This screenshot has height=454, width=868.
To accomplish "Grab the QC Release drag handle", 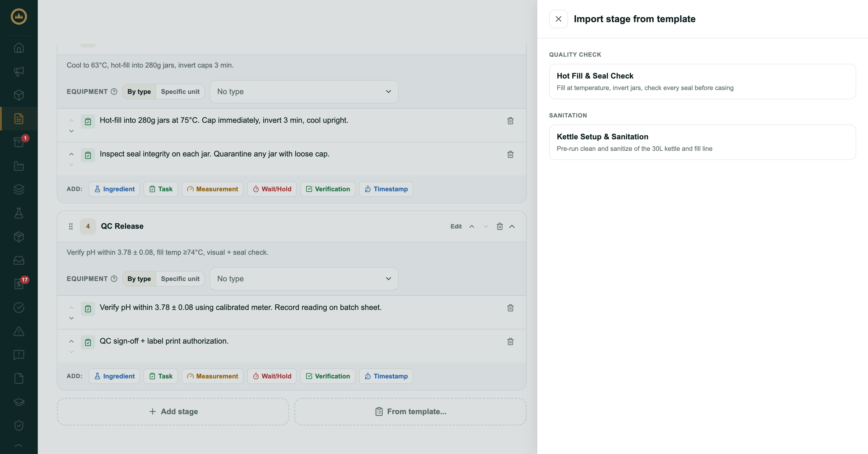I will point(71,226).
